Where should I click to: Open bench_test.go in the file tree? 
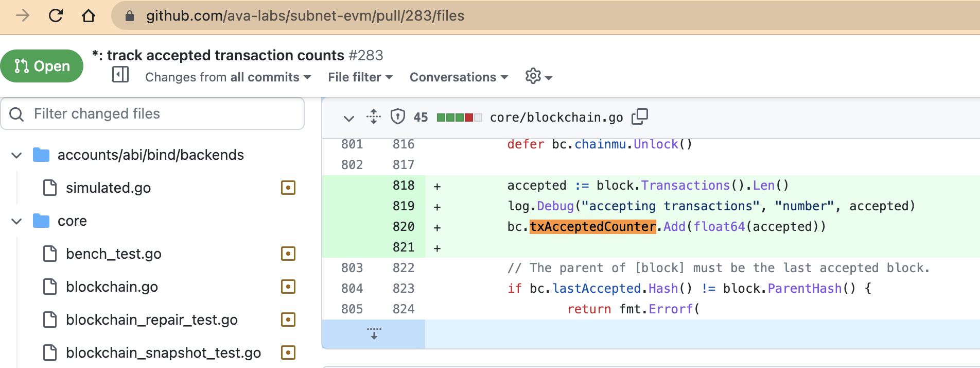[114, 254]
